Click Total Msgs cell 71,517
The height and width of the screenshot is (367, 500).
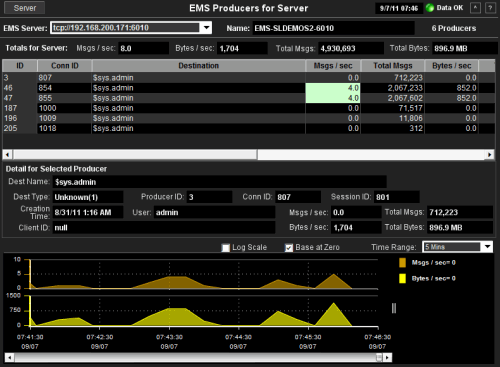392,108
